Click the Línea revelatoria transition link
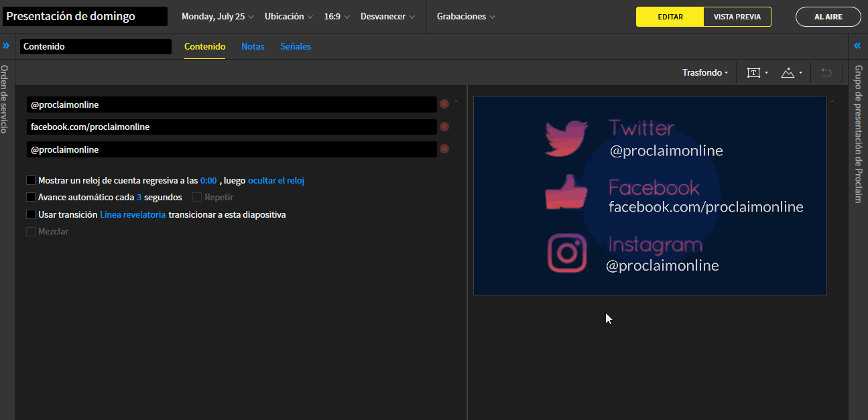Screen dimensions: 868x420 (x=133, y=215)
